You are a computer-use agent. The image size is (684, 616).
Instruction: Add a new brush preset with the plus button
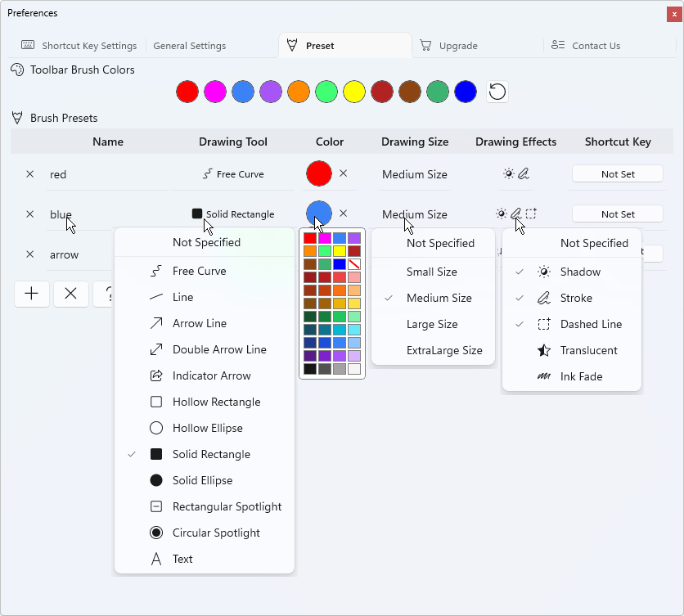click(x=31, y=294)
